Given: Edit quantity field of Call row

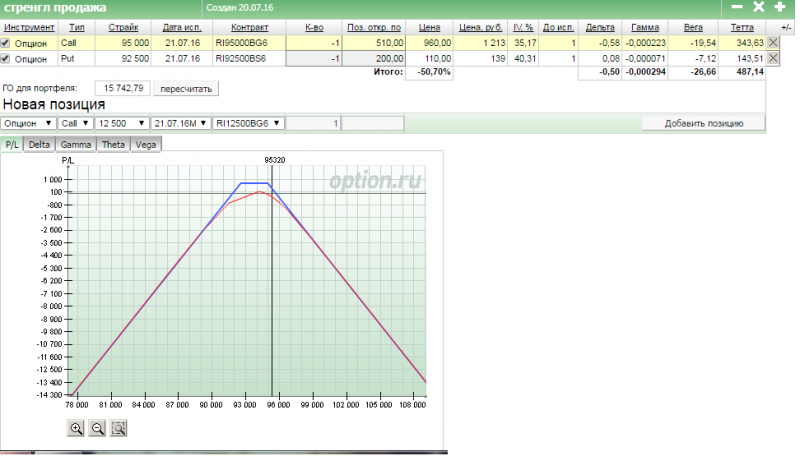Looking at the screenshot, I should pyautogui.click(x=314, y=43).
